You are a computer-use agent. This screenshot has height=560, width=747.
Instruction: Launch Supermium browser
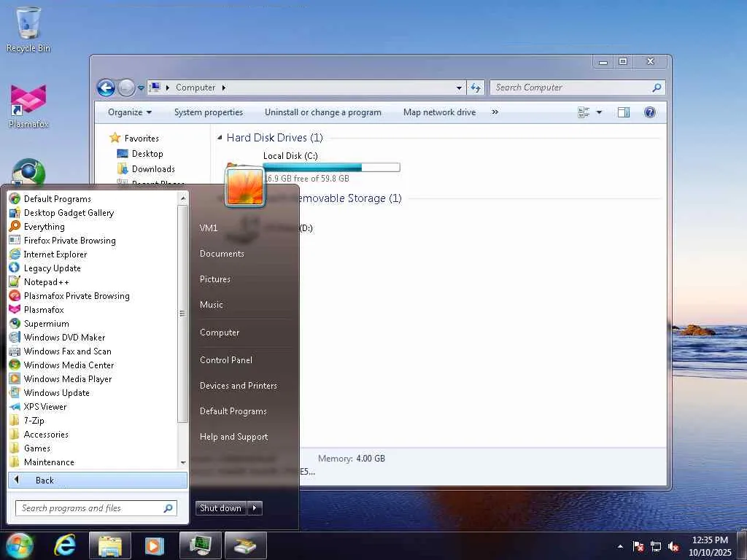39,323
